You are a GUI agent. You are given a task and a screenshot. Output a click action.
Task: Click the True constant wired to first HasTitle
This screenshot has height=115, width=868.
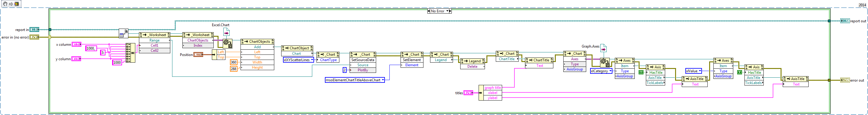[641, 72]
